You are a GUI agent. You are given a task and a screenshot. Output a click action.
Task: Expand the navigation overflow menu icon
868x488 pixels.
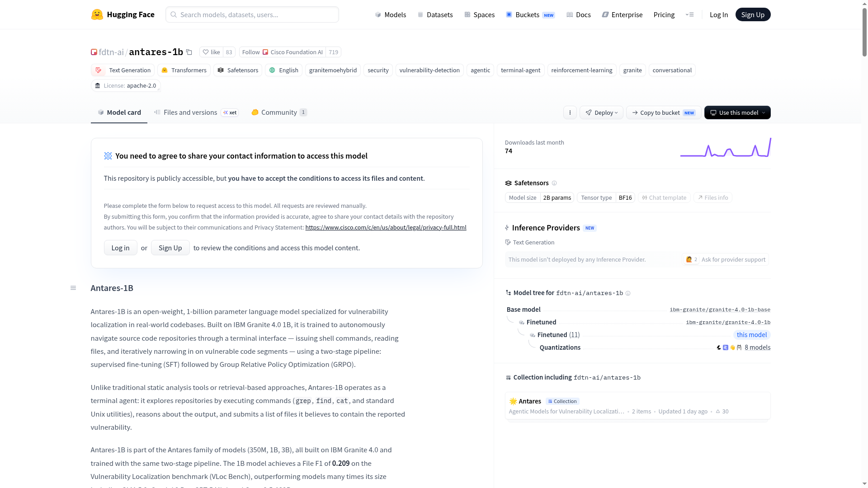click(x=689, y=14)
